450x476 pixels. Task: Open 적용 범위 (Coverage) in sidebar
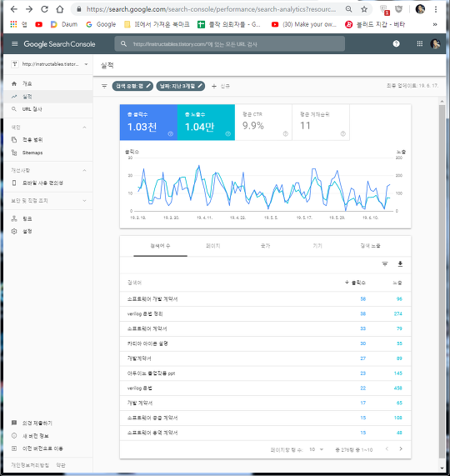coord(48,140)
